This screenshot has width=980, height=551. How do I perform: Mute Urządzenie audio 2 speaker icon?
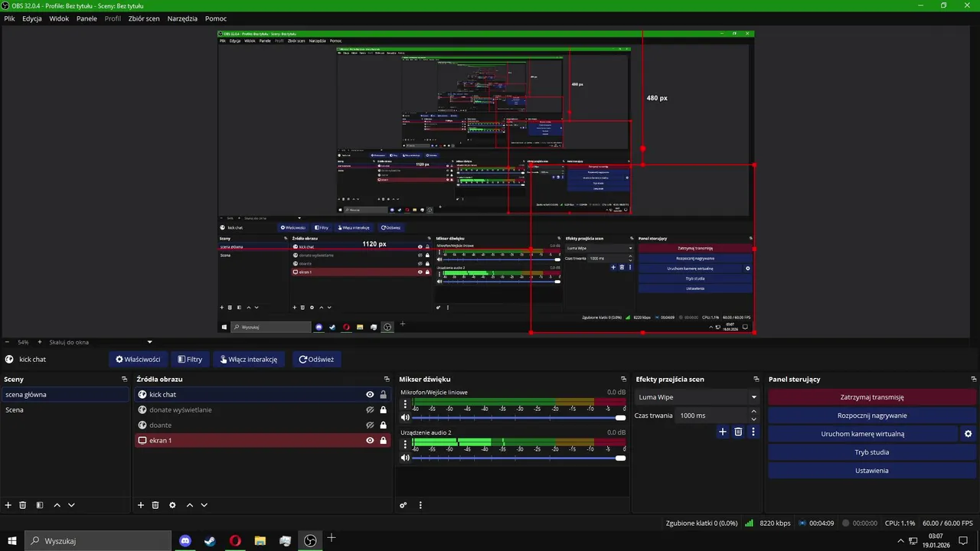point(406,458)
